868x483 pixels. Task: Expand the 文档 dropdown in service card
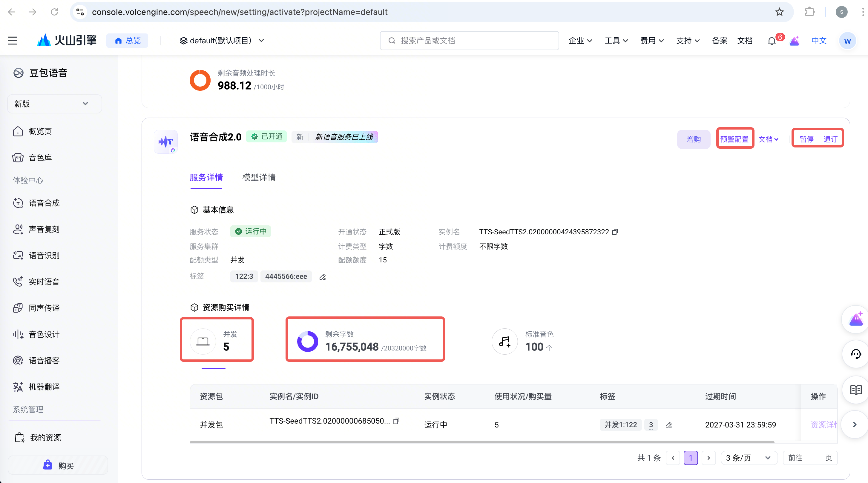pyautogui.click(x=768, y=139)
